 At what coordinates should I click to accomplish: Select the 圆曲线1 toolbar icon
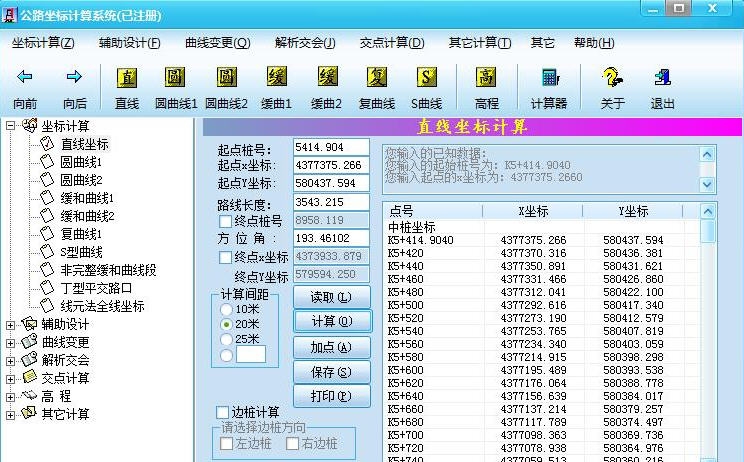pyautogui.click(x=174, y=79)
